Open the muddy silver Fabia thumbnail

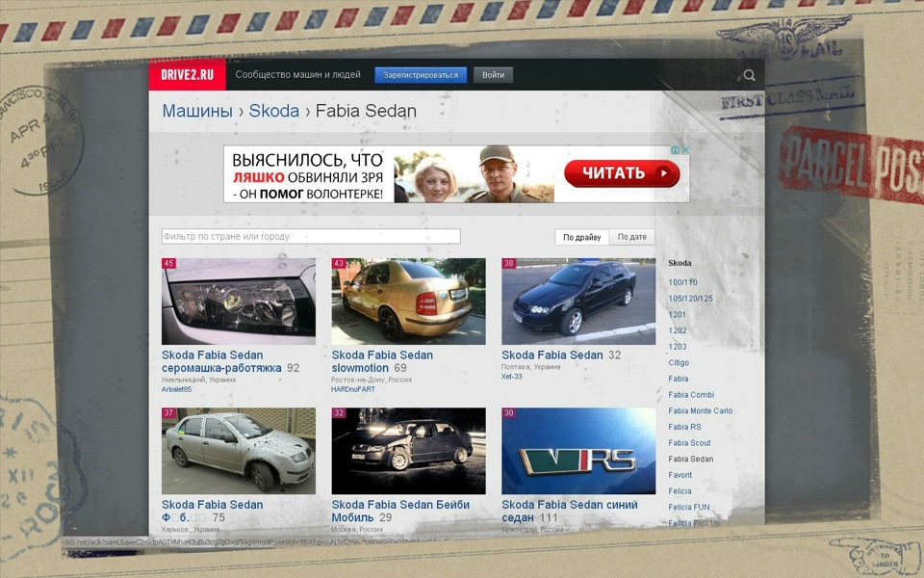point(238,451)
